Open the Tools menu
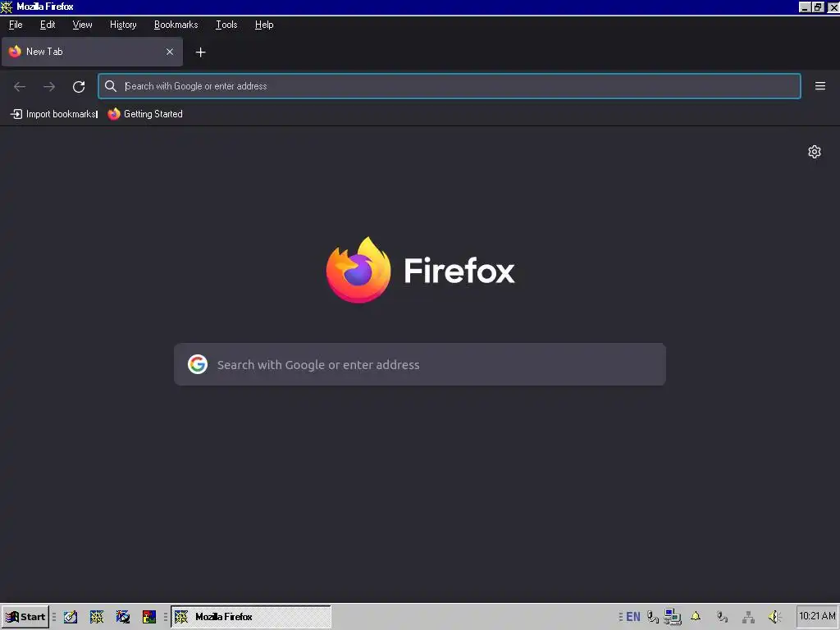 226,25
